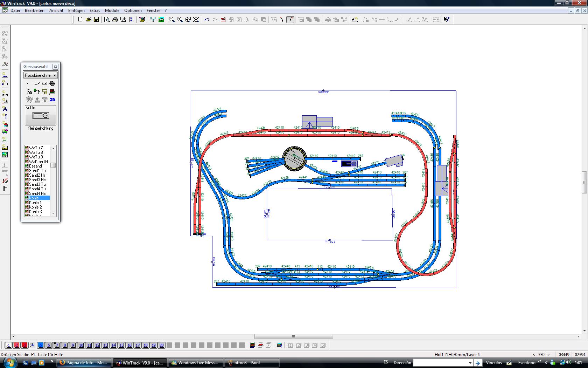
Task: Switch to otroo8 - Paint taskbar button
Action: click(252, 363)
